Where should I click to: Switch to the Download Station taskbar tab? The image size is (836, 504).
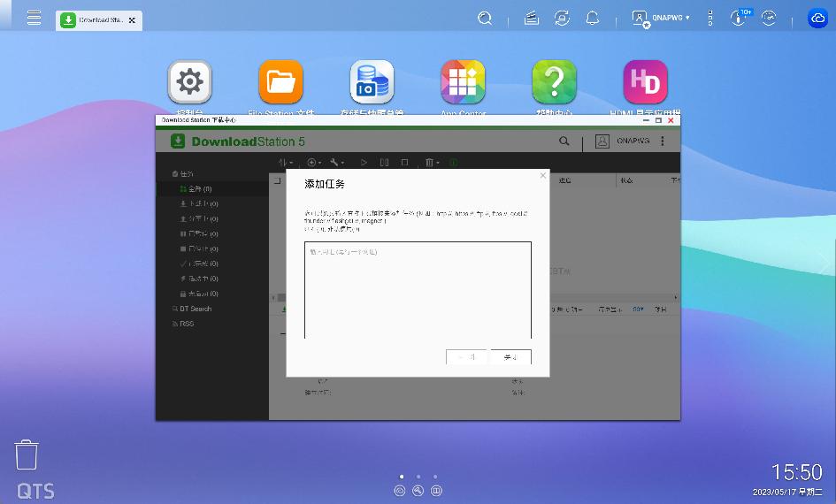pos(98,20)
